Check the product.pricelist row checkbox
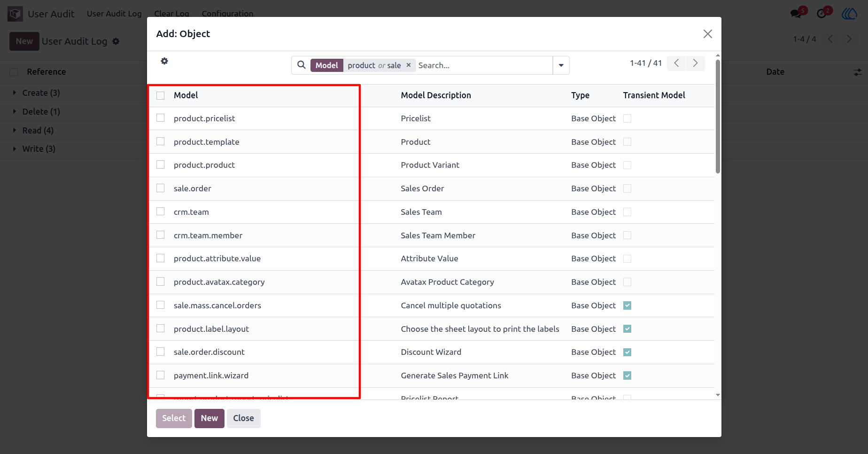Viewport: 868px width, 454px height. 161,118
